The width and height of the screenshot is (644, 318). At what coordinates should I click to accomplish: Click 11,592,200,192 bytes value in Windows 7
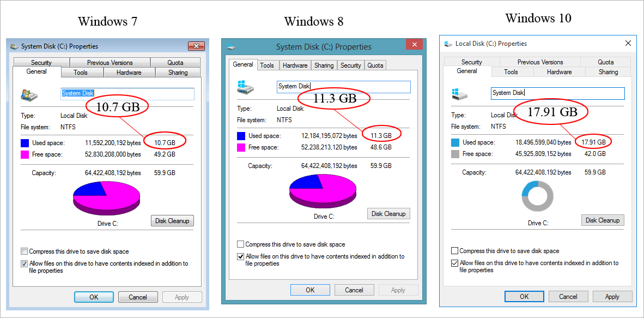(113, 143)
